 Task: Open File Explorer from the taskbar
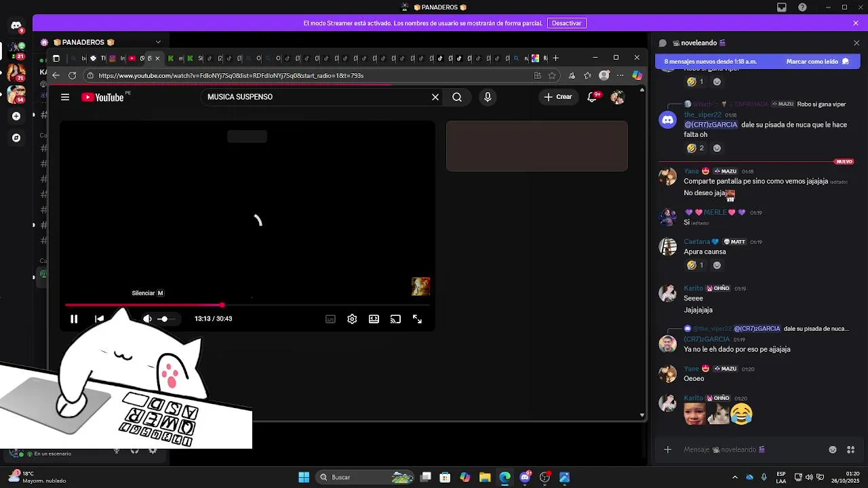(x=485, y=477)
